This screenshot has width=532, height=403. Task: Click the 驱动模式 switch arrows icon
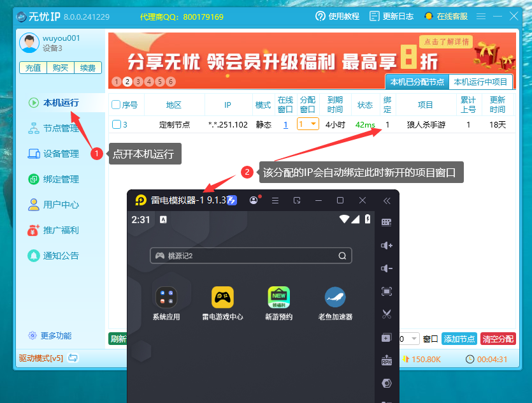(73, 358)
